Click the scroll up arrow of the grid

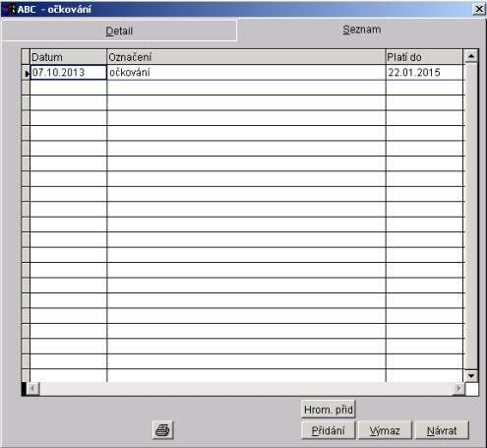pos(471,56)
